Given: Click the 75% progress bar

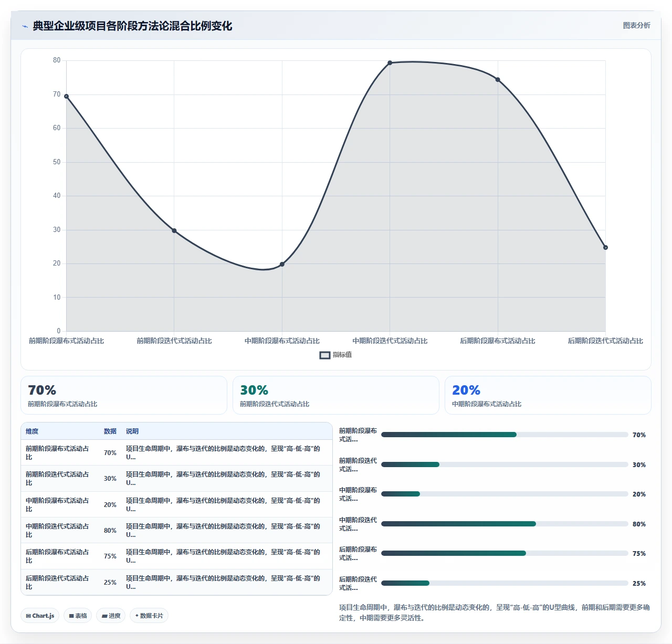Looking at the screenshot, I should tap(505, 553).
